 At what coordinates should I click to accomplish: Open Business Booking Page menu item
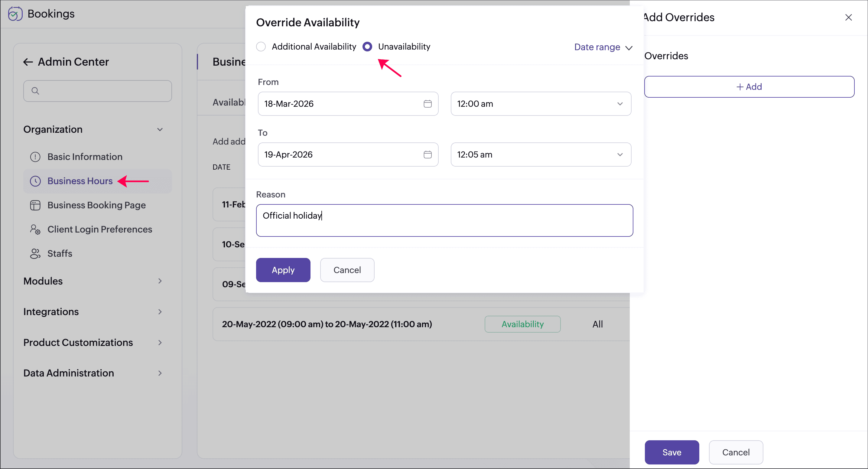pos(96,205)
